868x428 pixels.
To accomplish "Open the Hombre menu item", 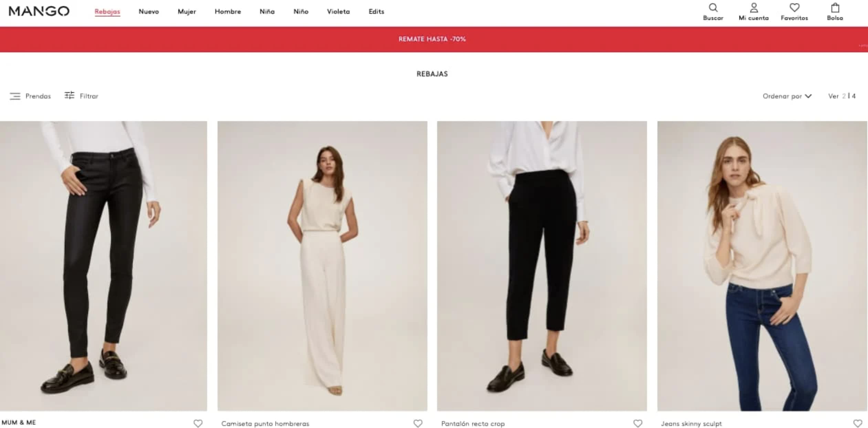I will pyautogui.click(x=228, y=11).
